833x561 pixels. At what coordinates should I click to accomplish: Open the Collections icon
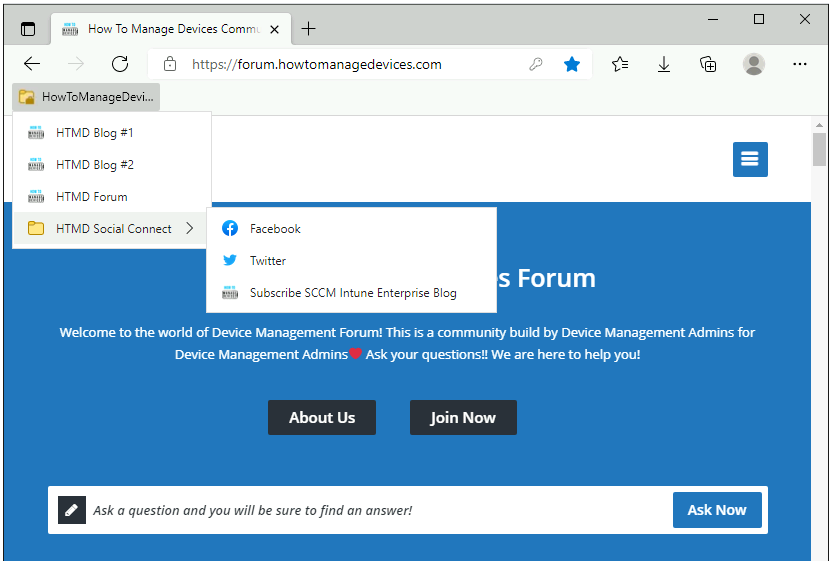[x=708, y=64]
